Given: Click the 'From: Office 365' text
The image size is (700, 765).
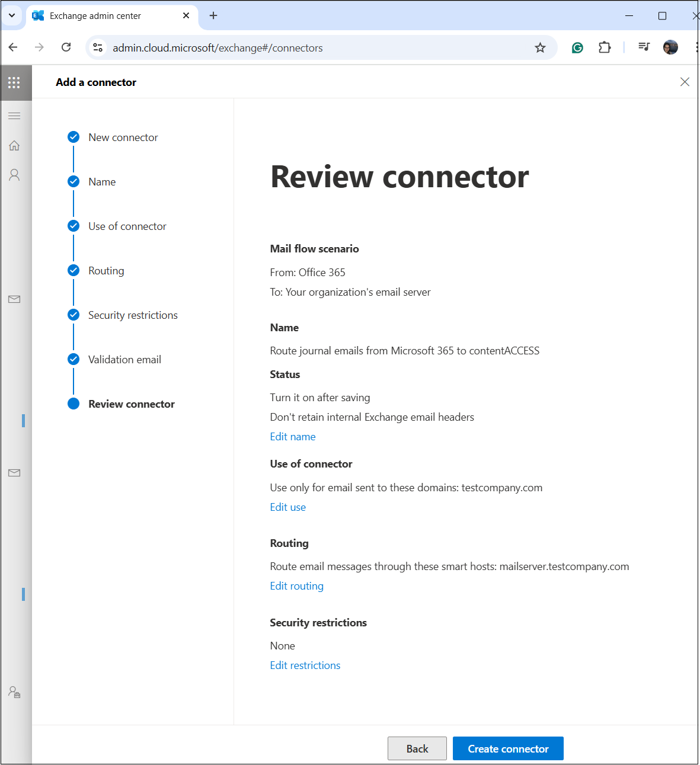Looking at the screenshot, I should pos(308,273).
